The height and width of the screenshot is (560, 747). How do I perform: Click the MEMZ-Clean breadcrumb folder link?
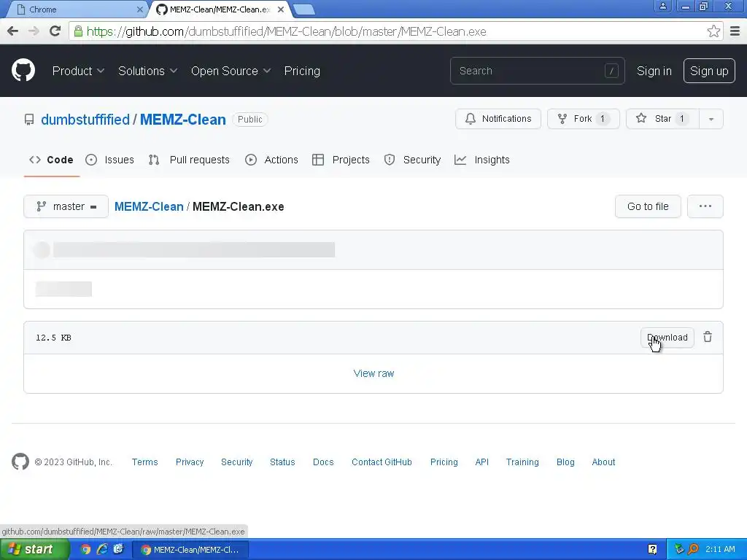tap(149, 206)
